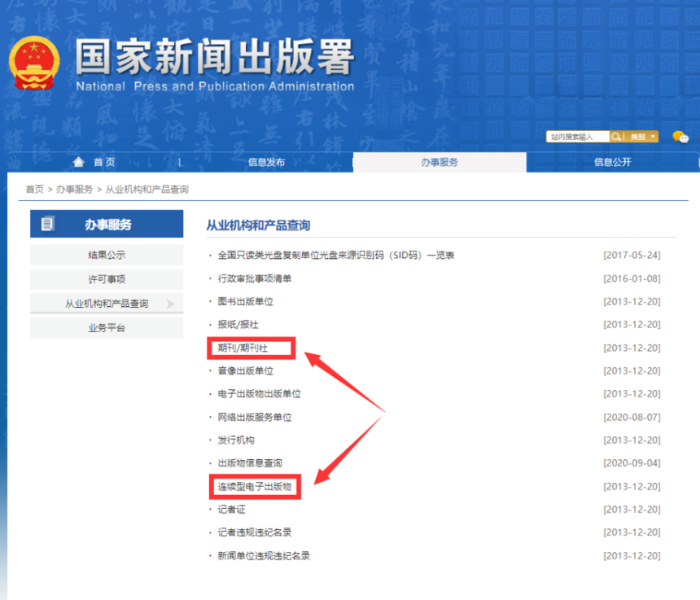Click the date [2020-08-07]

tap(632, 417)
